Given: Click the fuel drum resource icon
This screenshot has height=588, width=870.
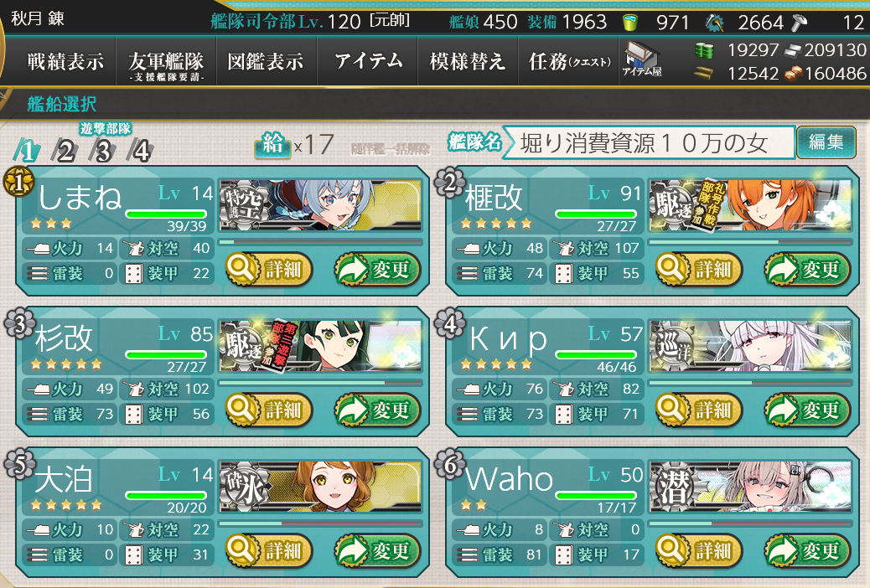Looking at the screenshot, I should (704, 50).
